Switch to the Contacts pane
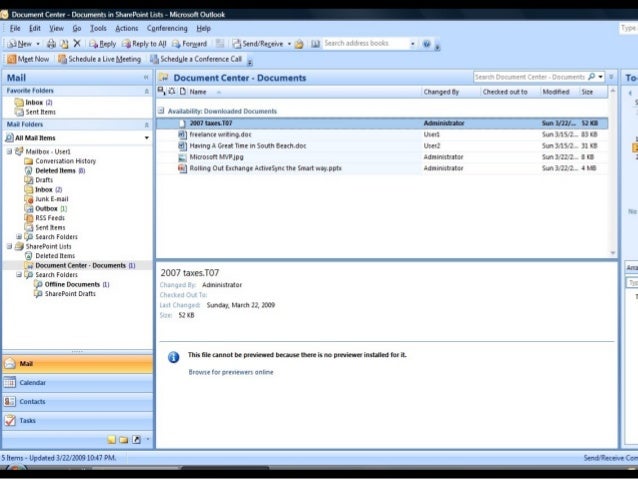638x479 pixels. (x=77, y=401)
